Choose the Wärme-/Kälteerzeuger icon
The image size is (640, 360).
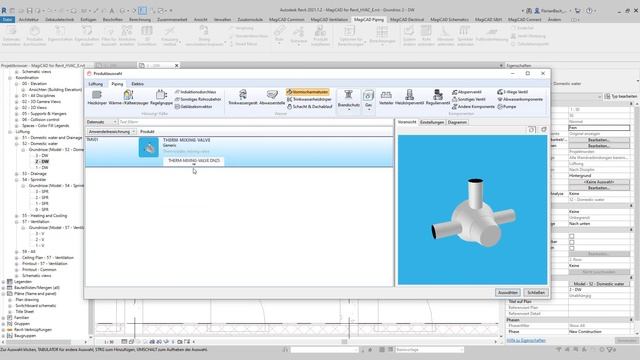[128, 98]
